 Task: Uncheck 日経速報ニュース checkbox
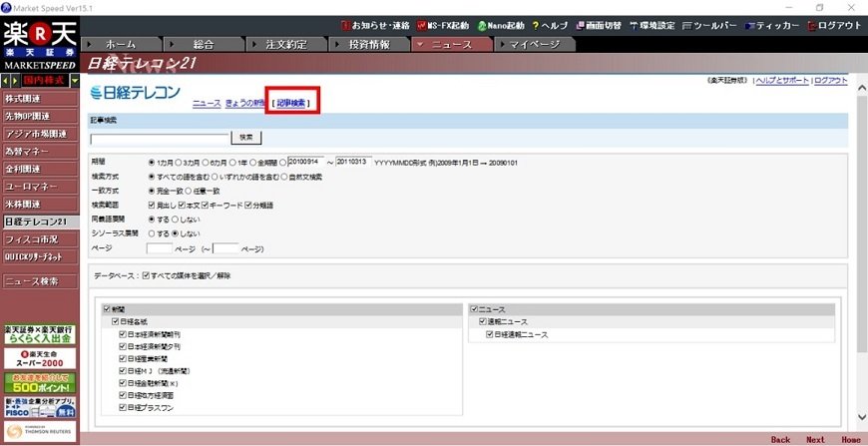(x=490, y=334)
